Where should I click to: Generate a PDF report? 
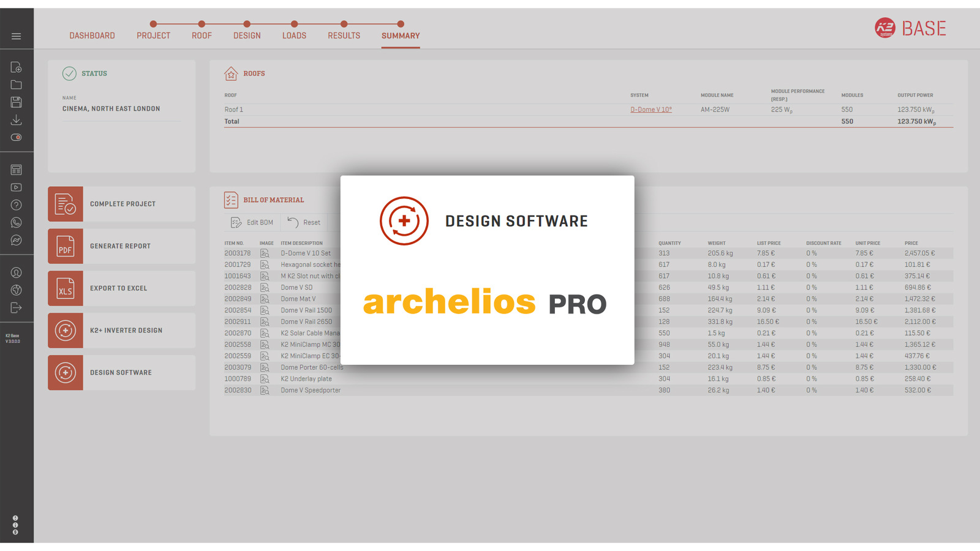coord(120,246)
